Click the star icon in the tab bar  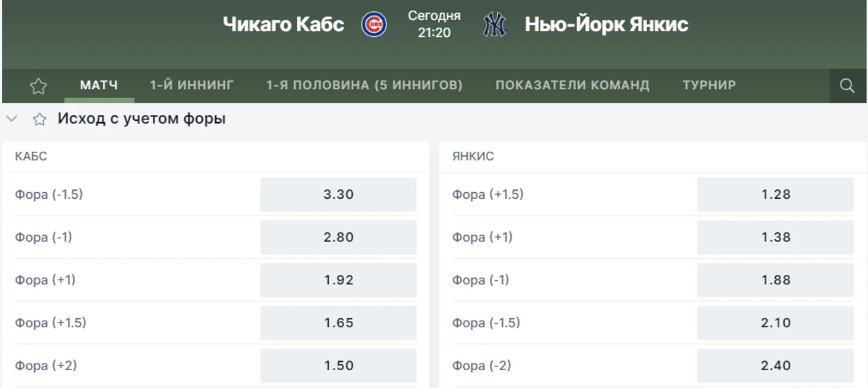pos(39,86)
